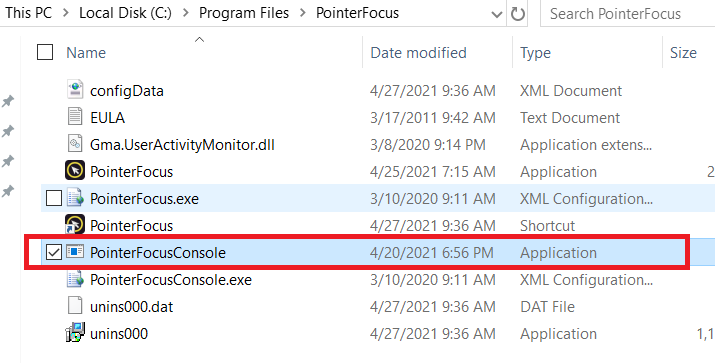
Task: Select the Gma.UserActivityMonitor.dll gear icon
Action: (x=75, y=144)
